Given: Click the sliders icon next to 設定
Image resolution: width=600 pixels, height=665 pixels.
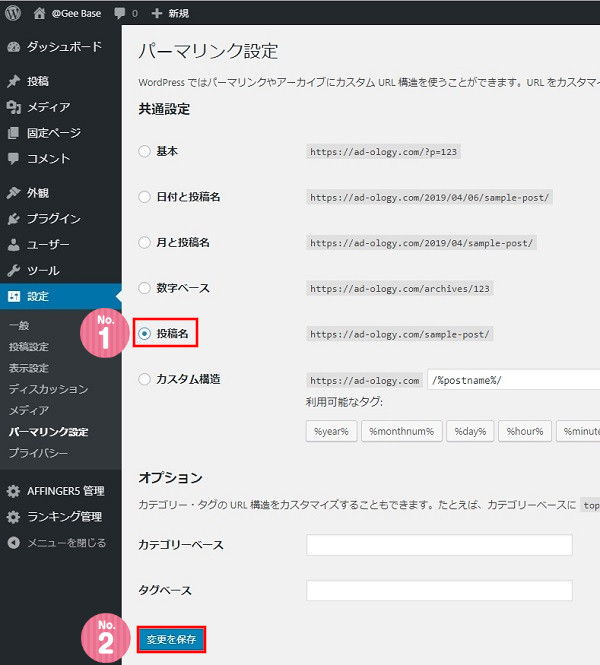Looking at the screenshot, I should point(14,296).
